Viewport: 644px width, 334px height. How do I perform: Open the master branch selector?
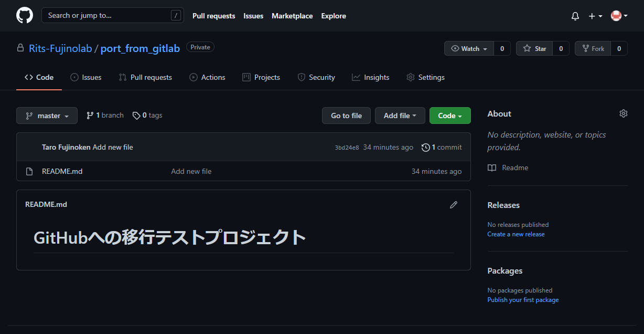point(47,115)
